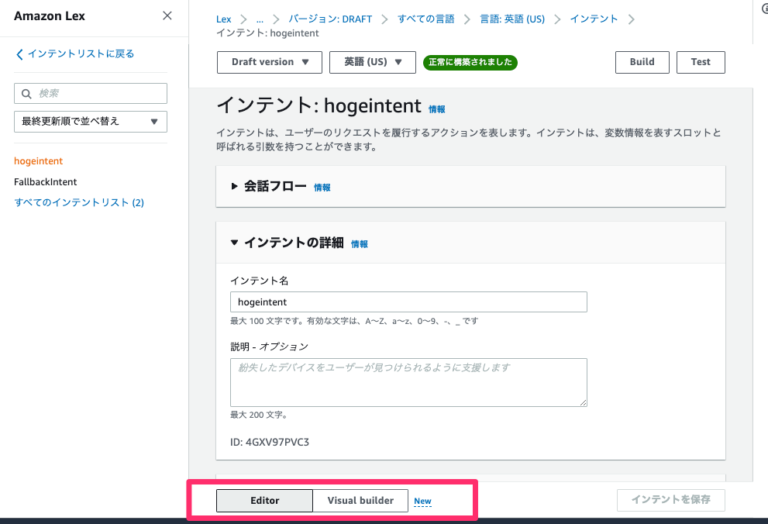Click the Lex breadcrumb link

click(223, 19)
